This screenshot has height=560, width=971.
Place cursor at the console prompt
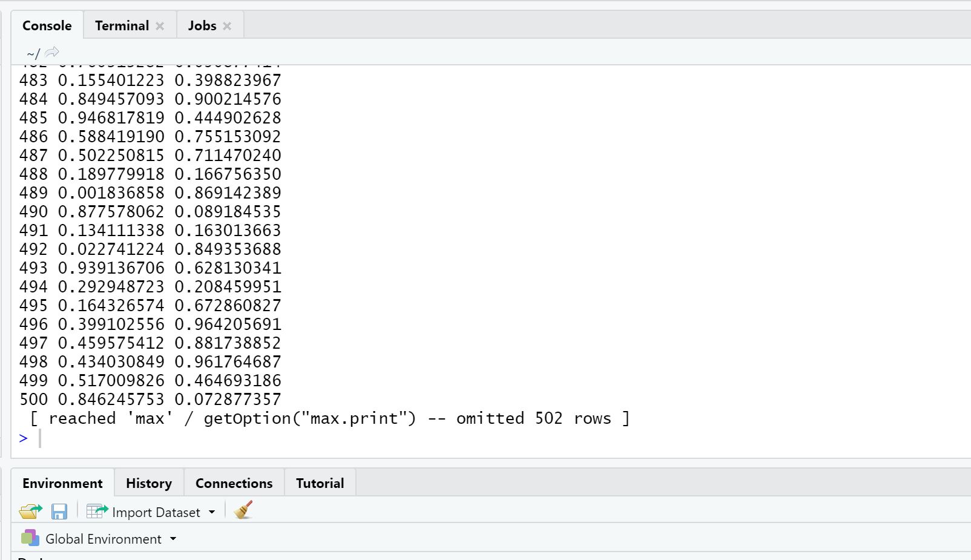484,438
